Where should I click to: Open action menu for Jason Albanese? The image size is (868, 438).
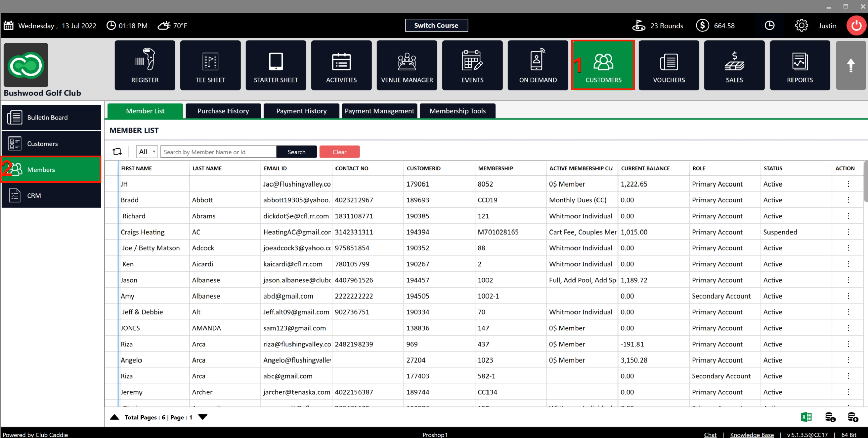click(x=848, y=280)
